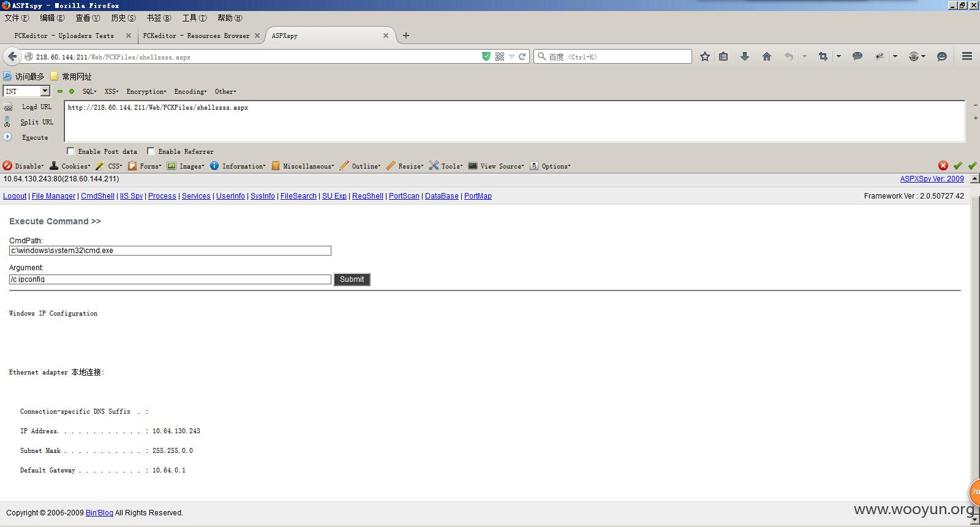Screen dimensions: 980x527
Task: Expand the XSS dropdown menu
Action: [x=111, y=91]
